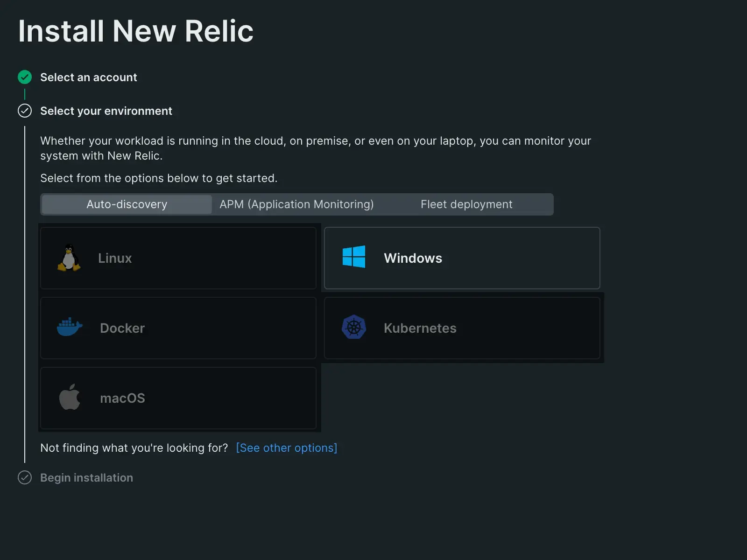Click the Kubernetes helm wheel icon
Viewport: 747px width, 560px height.
click(354, 327)
